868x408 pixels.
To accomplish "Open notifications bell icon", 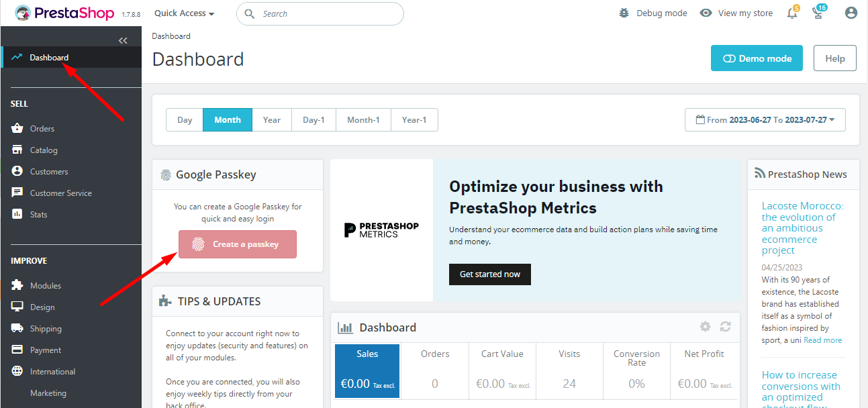I will [792, 13].
